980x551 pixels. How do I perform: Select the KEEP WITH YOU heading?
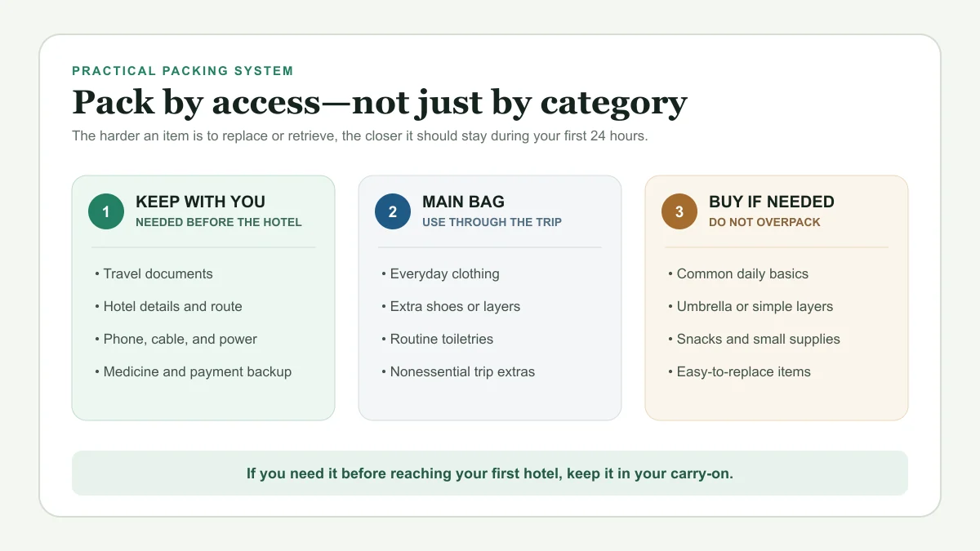pyautogui.click(x=200, y=202)
